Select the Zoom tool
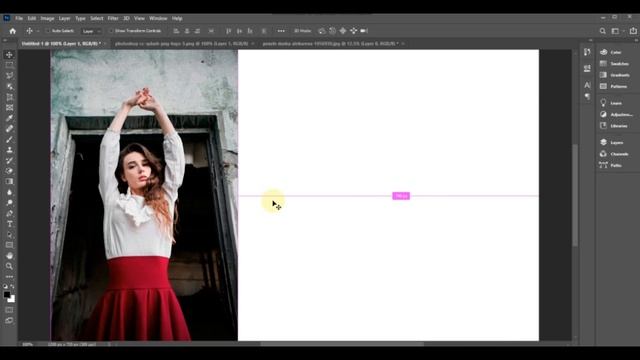The width and height of the screenshot is (640, 360). [9, 267]
